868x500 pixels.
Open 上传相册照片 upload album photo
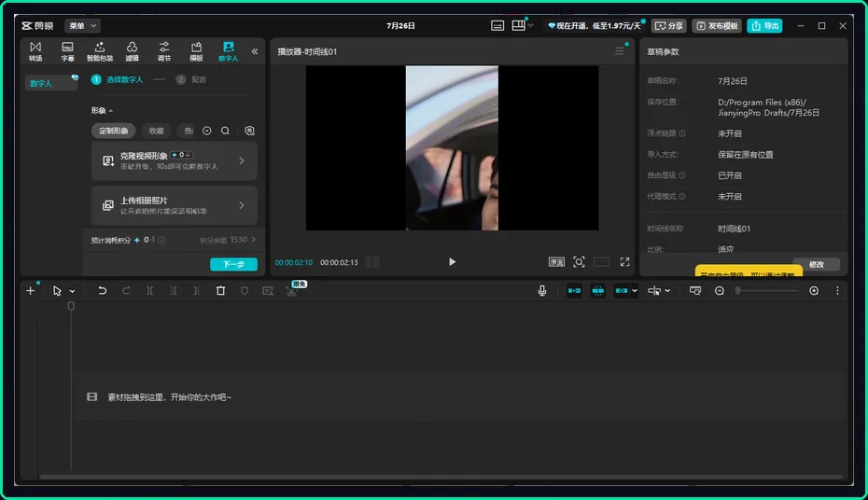(175, 205)
